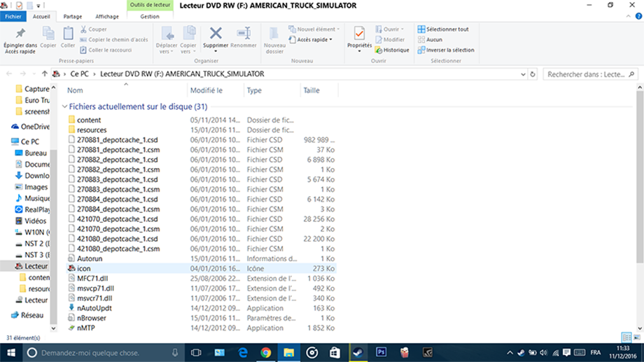Viewport: 644px width, 362px height.
Task: Open Google Chrome from the taskbar
Action: pos(266,353)
